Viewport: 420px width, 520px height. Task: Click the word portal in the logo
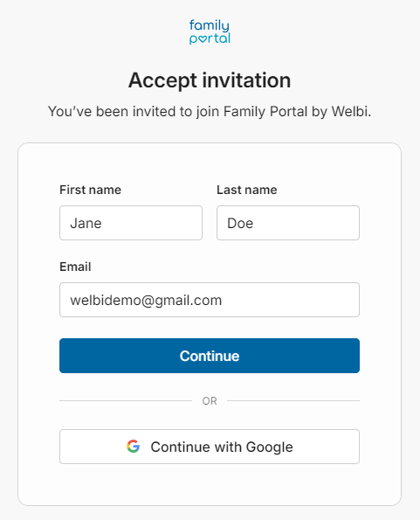[210, 38]
